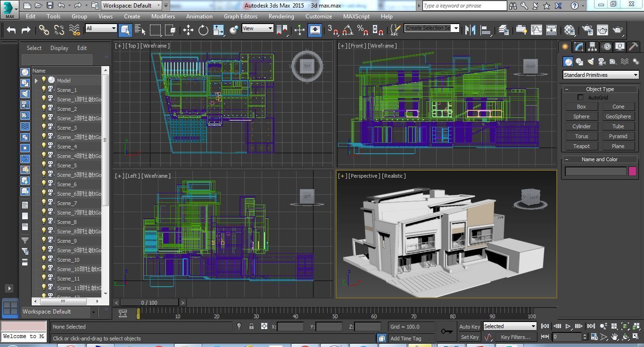644x347 pixels.
Task: Click the GeoSphere primitive button
Action: click(618, 116)
